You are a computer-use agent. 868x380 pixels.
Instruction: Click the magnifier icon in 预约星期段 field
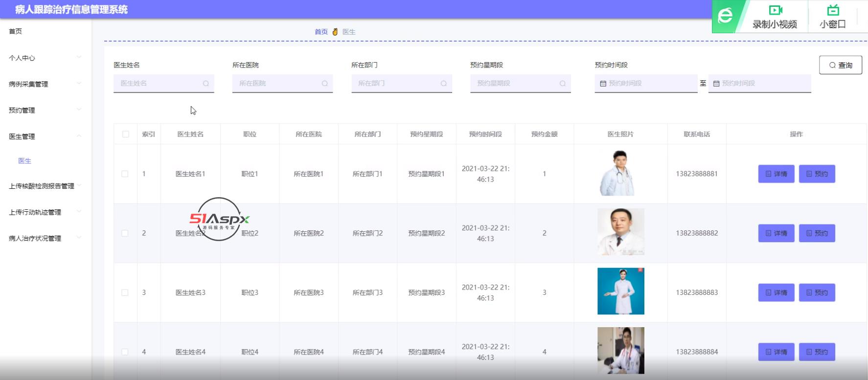[x=563, y=84]
